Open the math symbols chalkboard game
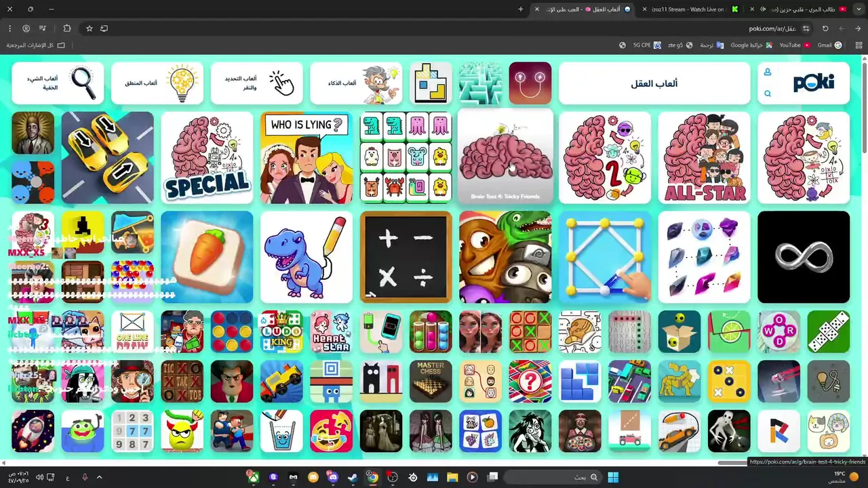This screenshot has width=868, height=488. pyautogui.click(x=406, y=257)
